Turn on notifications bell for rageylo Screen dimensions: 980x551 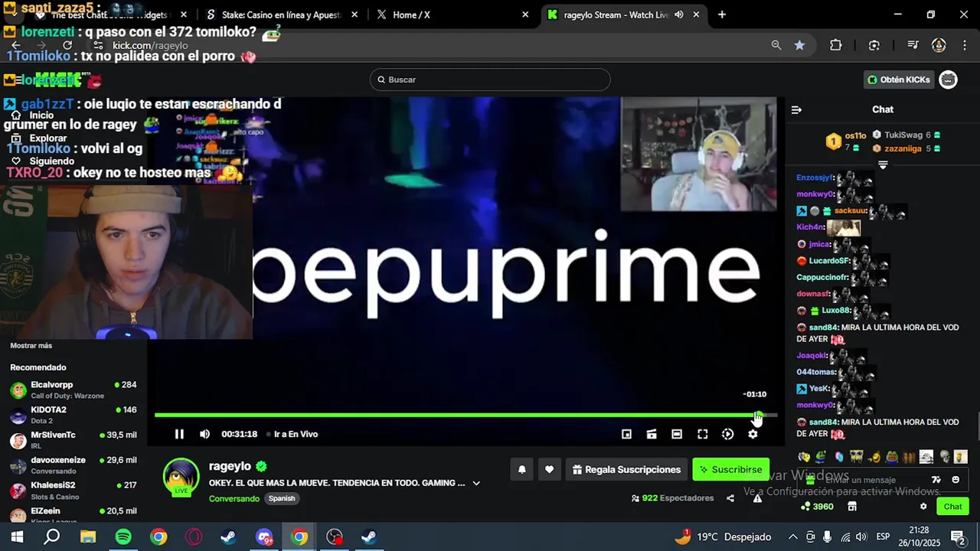pos(522,469)
